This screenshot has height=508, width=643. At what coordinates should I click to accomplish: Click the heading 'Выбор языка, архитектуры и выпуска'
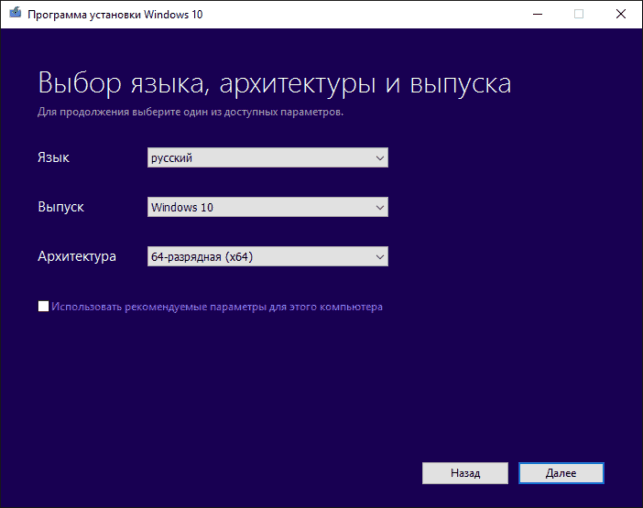274,84
